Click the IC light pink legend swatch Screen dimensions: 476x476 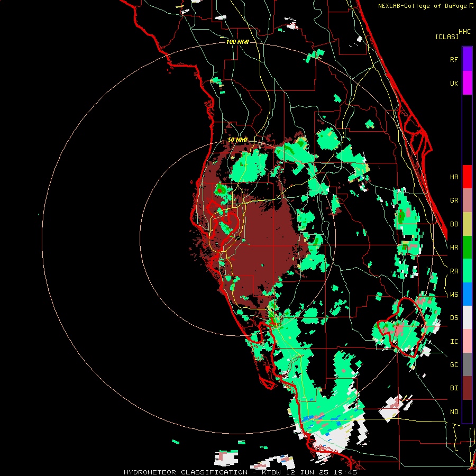tap(467, 341)
